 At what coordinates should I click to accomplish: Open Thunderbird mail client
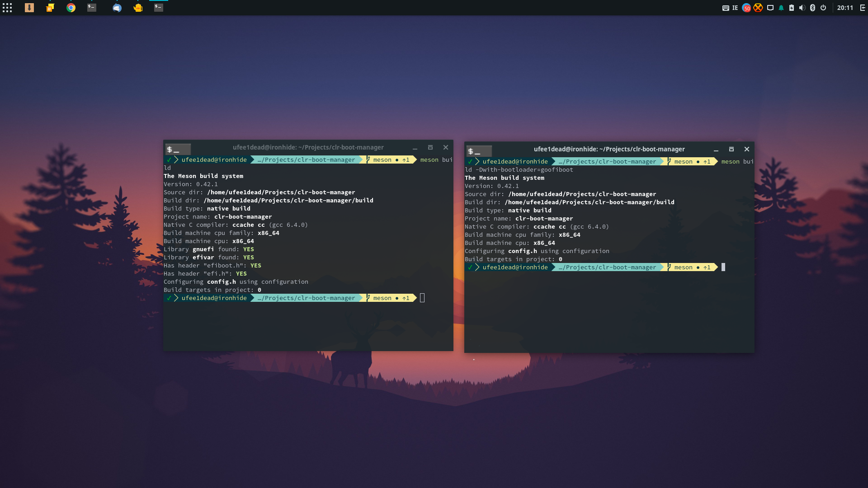pyautogui.click(x=117, y=8)
